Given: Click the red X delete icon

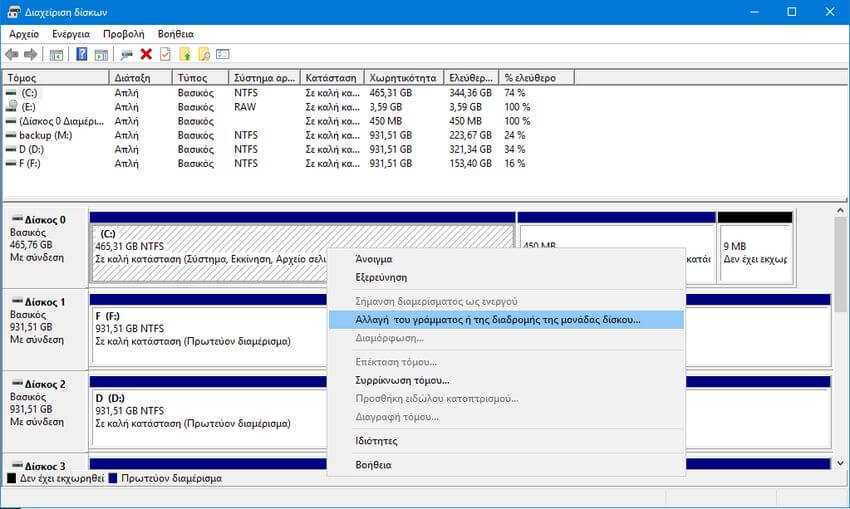Looking at the screenshot, I should coord(146,54).
